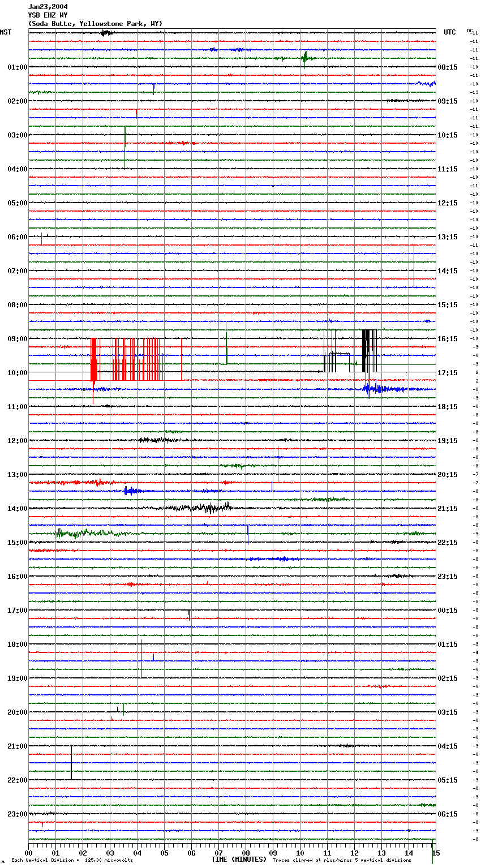Select the 14:00 MST row label
Screen dimensions: 481x868
17,509
